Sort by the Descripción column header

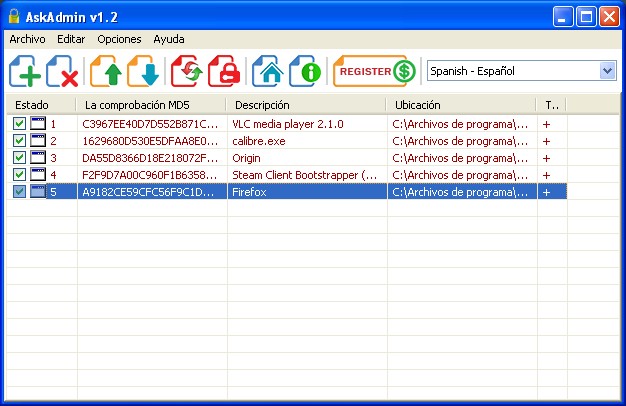point(306,105)
